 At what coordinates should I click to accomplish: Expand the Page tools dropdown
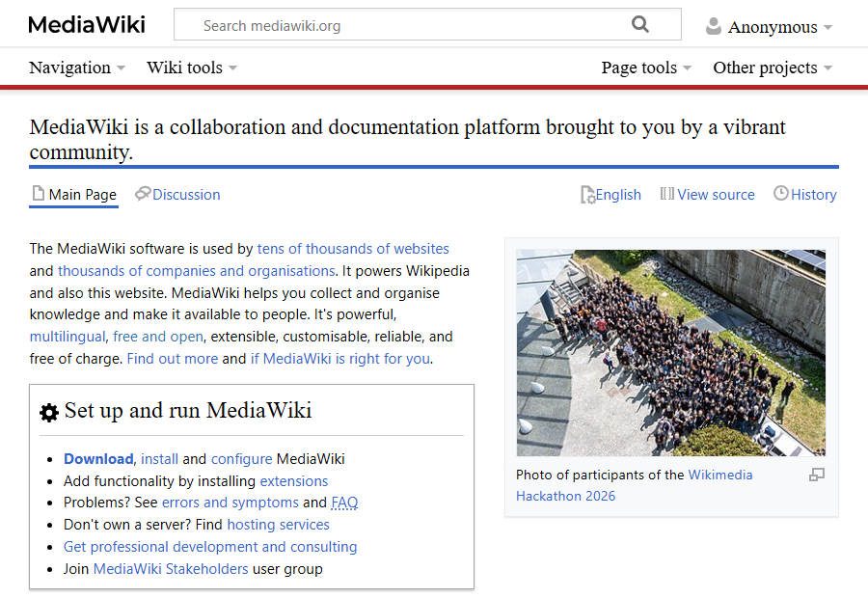pos(646,68)
